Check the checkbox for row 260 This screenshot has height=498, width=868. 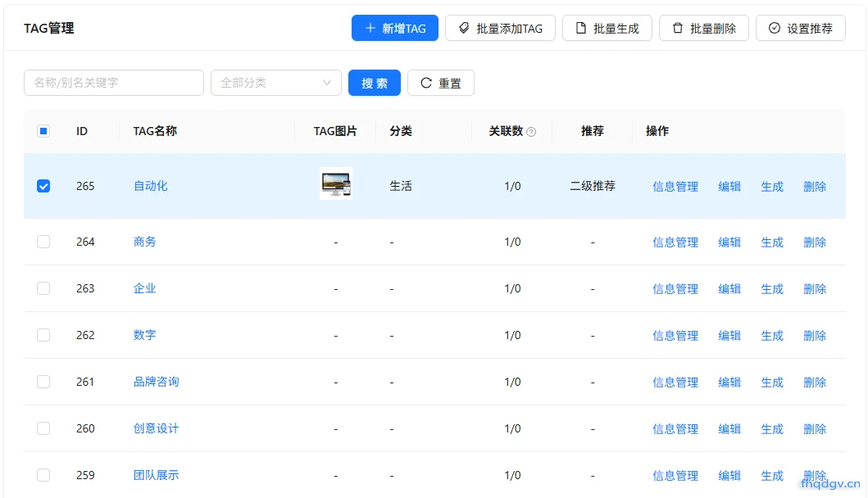[x=43, y=428]
